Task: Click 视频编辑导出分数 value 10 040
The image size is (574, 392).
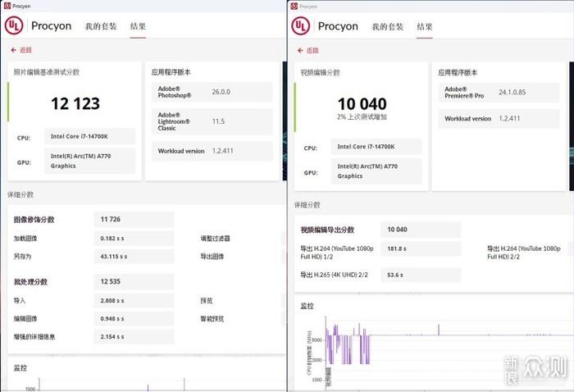Action: pyautogui.click(x=421, y=230)
